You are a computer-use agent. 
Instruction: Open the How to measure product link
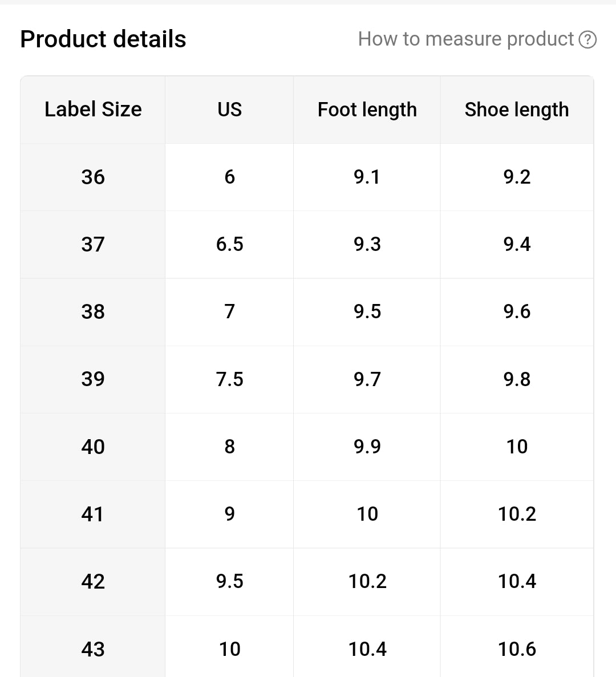(x=465, y=39)
